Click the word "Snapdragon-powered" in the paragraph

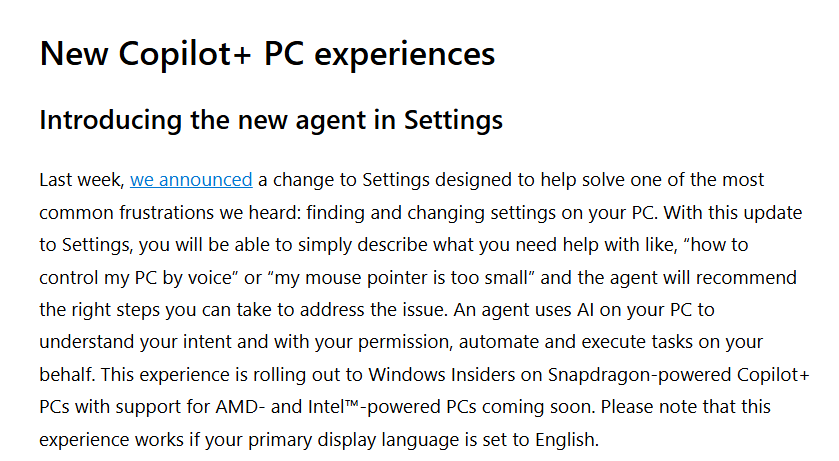639,375
